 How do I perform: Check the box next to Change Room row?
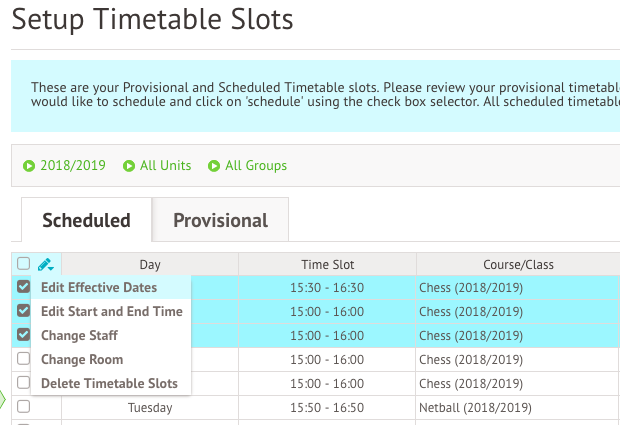click(x=23, y=359)
